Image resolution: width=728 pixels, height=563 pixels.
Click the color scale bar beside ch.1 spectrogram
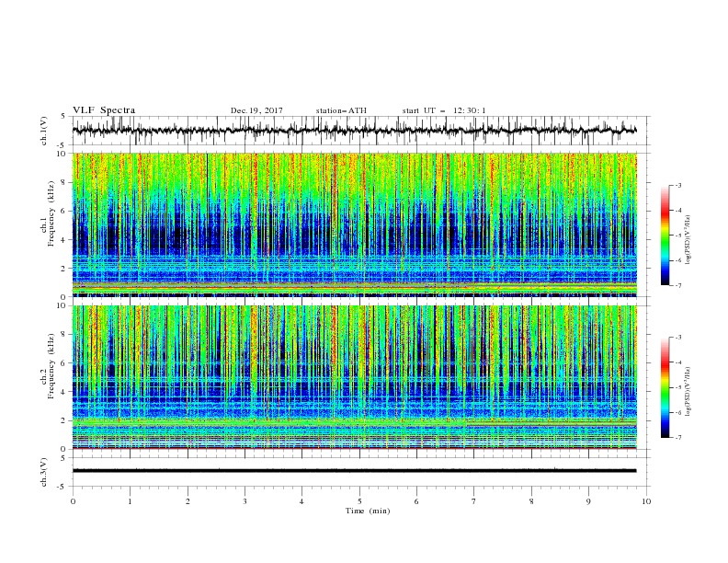click(x=665, y=236)
